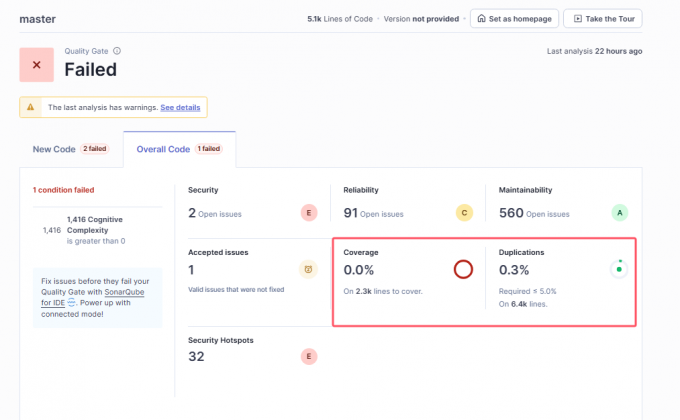Click the warning triangle icon
680x420 pixels.
tap(31, 107)
